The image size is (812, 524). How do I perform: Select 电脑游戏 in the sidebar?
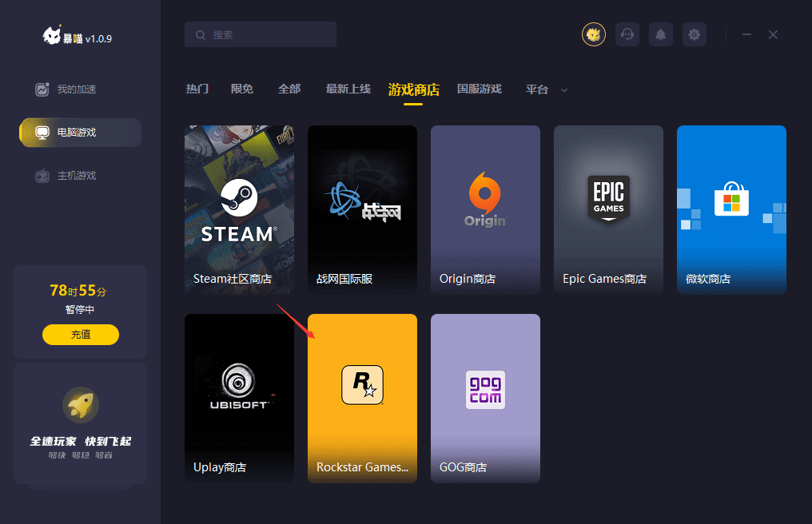coord(80,133)
